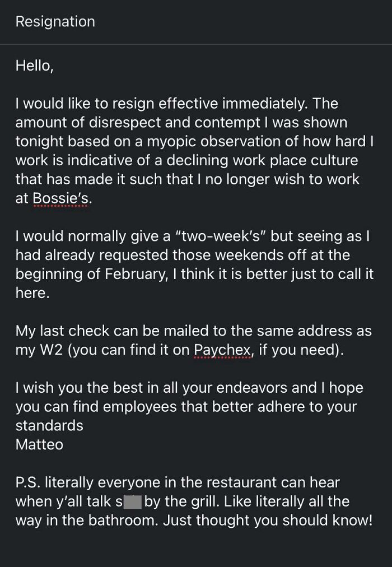Click the word contempt in the first paragraph
This screenshot has height=567, width=392.
point(227,123)
